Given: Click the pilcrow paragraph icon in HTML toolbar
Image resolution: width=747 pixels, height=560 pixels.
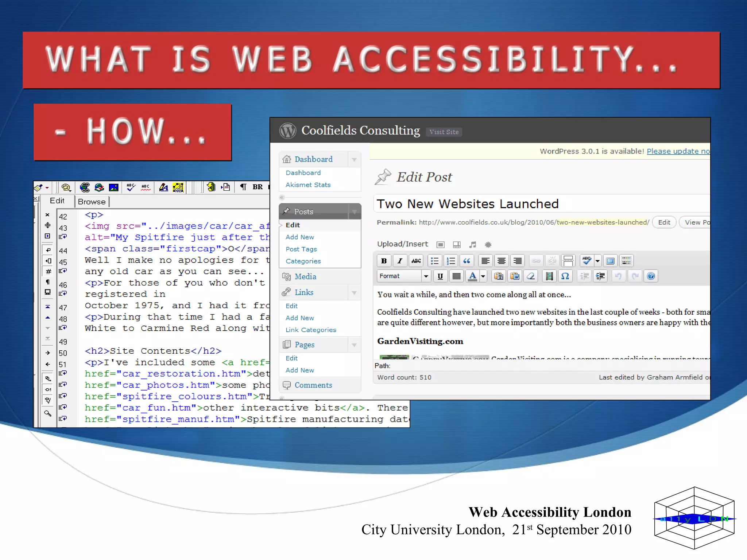Looking at the screenshot, I should [243, 187].
